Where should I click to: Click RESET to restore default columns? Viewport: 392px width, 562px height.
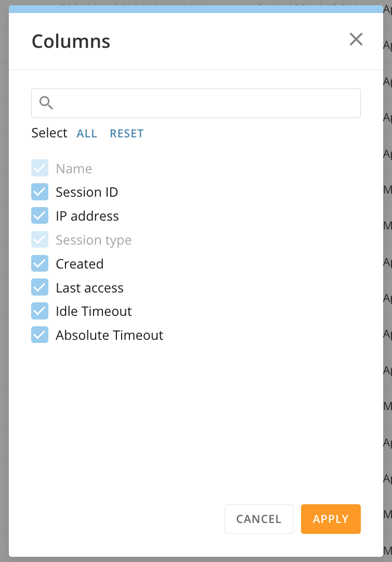point(126,133)
